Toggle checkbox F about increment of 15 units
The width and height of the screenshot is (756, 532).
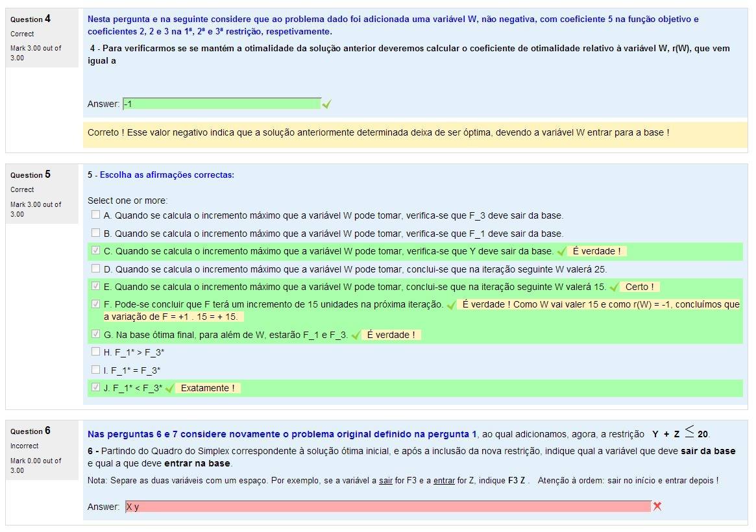(95, 304)
